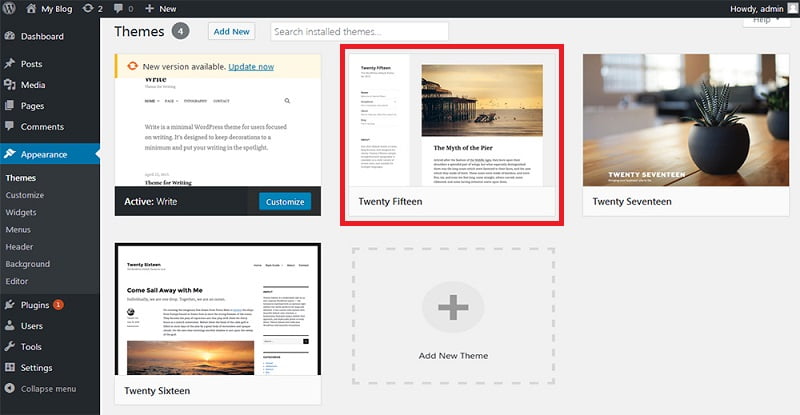Click the admin avatar icon
This screenshot has width=800, height=415.
[x=793, y=8]
